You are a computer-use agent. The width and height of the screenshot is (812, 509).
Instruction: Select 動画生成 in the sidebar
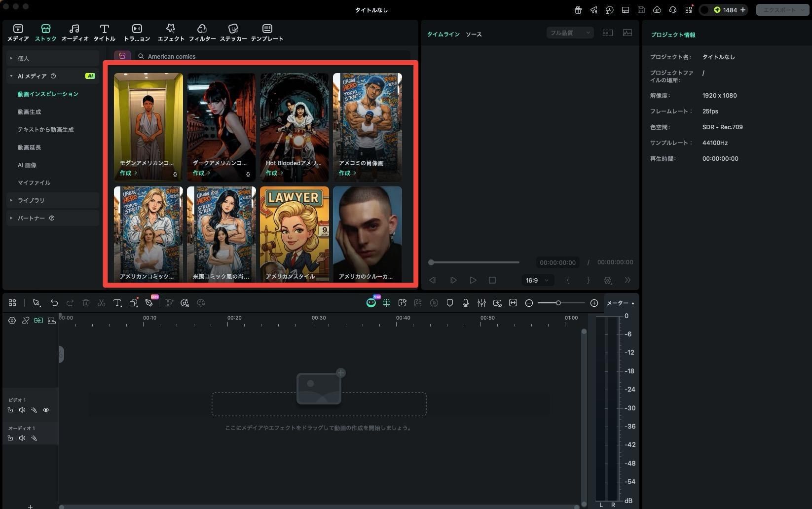(30, 112)
